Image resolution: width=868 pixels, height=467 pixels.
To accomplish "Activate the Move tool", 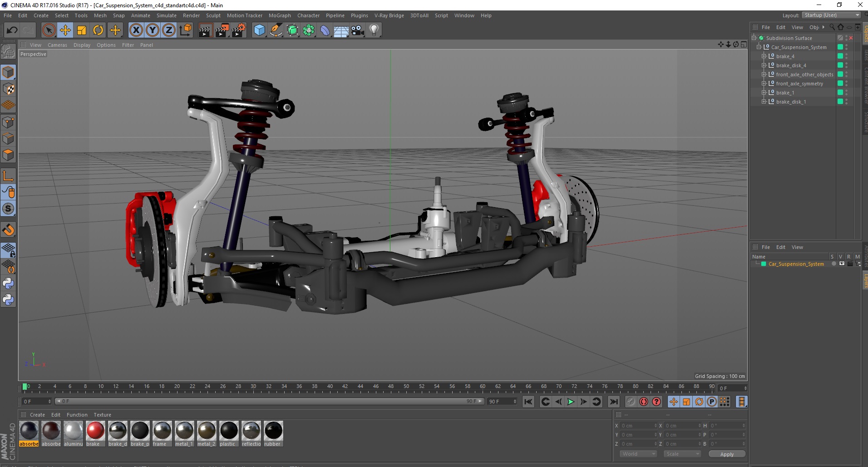I will click(x=65, y=30).
